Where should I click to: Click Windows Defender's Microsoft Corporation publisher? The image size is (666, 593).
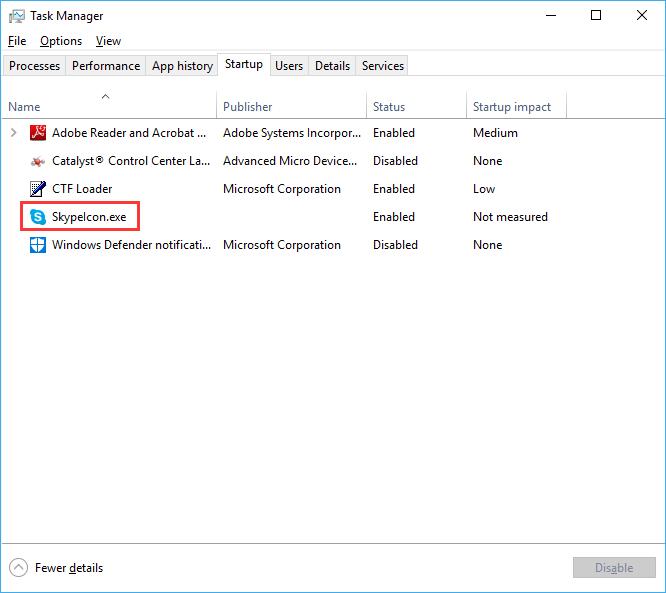[x=282, y=245]
